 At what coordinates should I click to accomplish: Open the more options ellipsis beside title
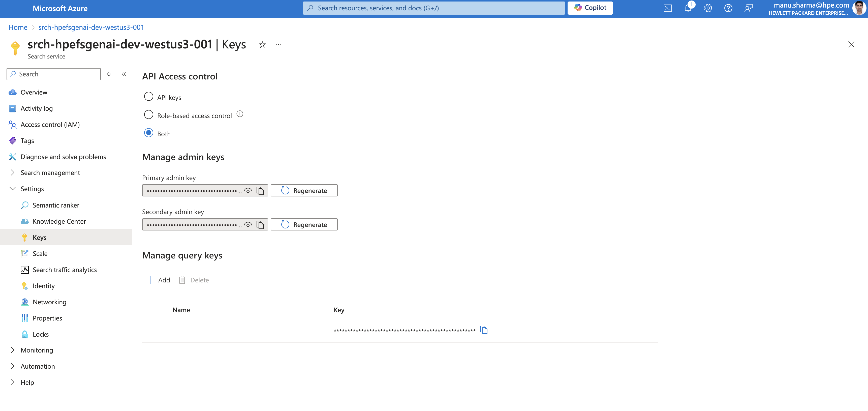coord(278,45)
